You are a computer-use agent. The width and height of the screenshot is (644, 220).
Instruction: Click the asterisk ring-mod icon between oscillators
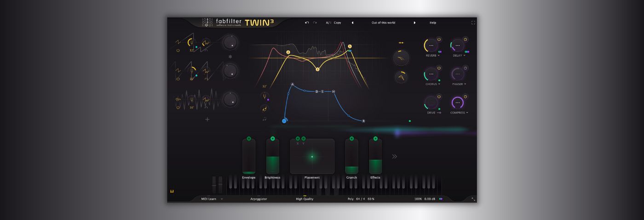tap(230, 57)
